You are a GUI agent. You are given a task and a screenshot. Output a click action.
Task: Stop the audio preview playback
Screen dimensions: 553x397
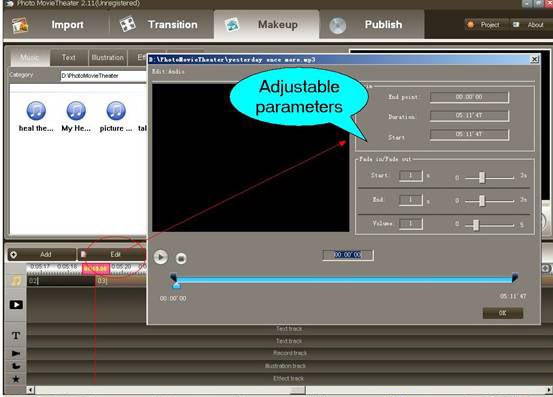(181, 258)
